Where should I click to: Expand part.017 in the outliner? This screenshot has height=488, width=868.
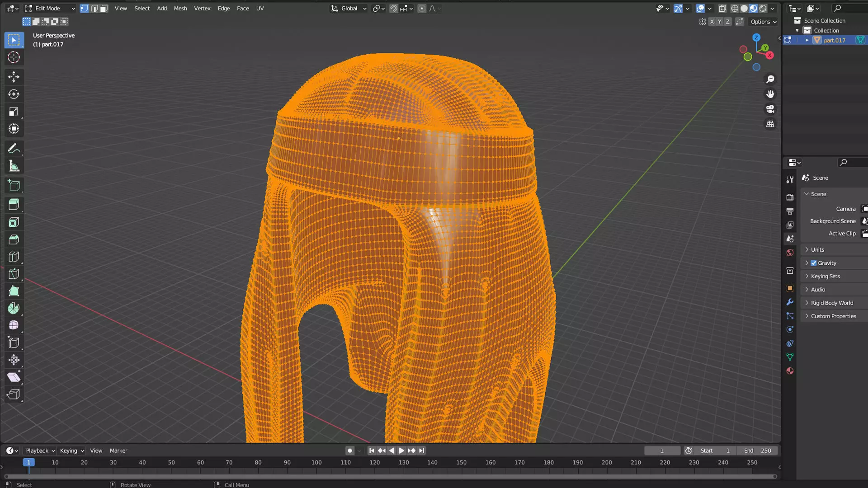pyautogui.click(x=807, y=40)
